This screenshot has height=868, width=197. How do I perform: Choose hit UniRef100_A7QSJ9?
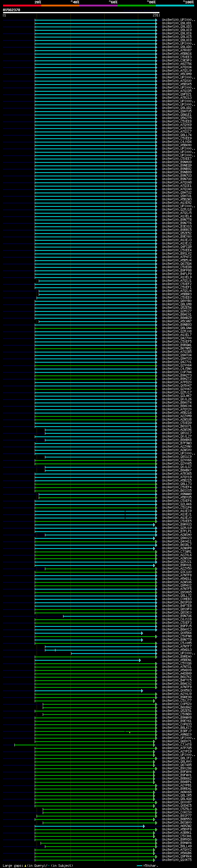point(177,71)
